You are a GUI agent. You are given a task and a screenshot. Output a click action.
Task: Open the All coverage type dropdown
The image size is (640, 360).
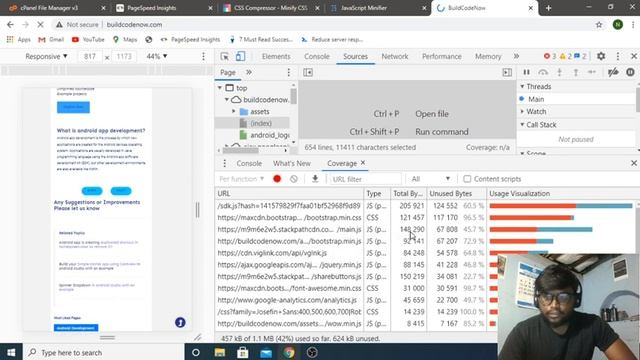pyautogui.click(x=431, y=179)
